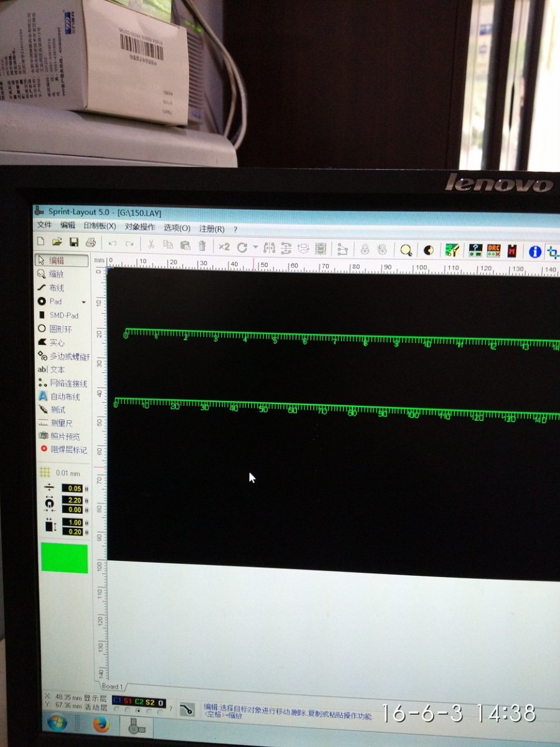Open the 文件 menu

[44, 225]
